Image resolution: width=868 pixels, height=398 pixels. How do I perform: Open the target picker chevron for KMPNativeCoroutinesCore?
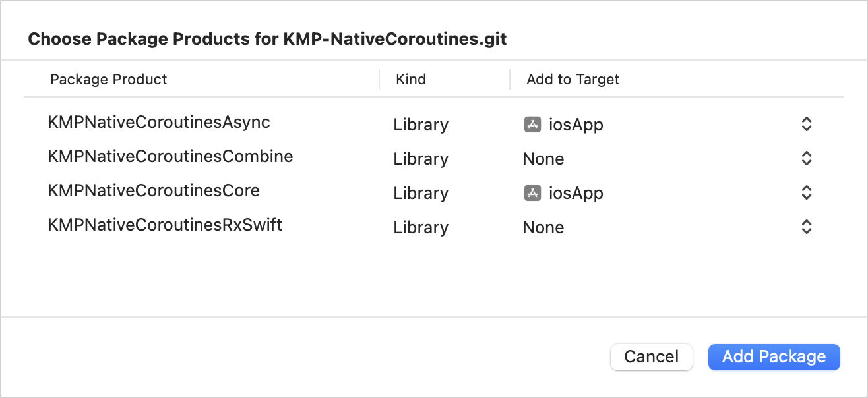tap(806, 192)
